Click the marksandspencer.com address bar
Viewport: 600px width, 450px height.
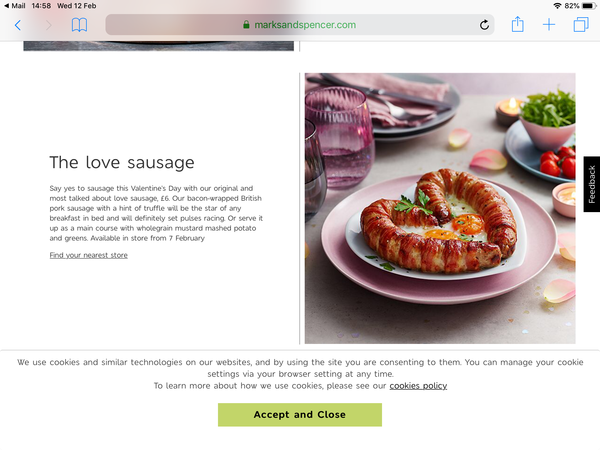[x=300, y=25]
